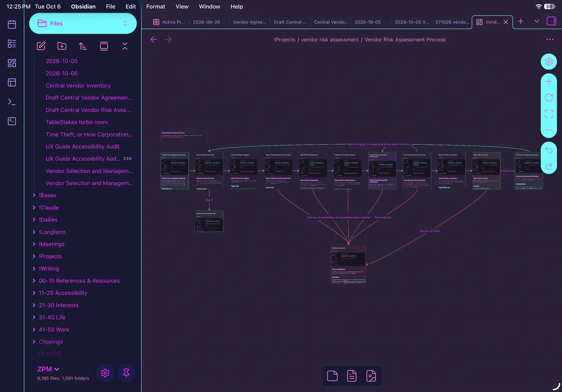
Task: Open the ZPM vault switcher
Action: tap(48, 369)
